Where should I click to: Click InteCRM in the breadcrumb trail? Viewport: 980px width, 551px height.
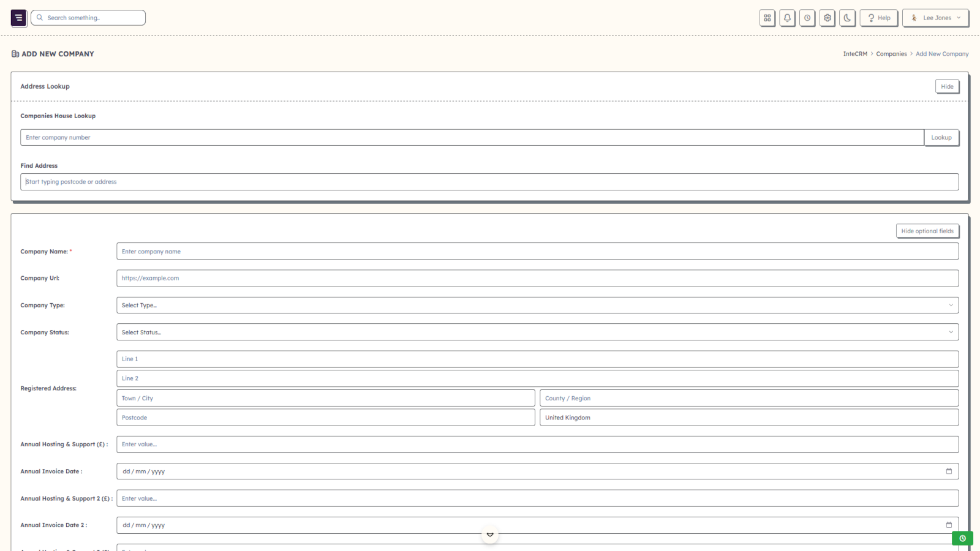point(855,54)
